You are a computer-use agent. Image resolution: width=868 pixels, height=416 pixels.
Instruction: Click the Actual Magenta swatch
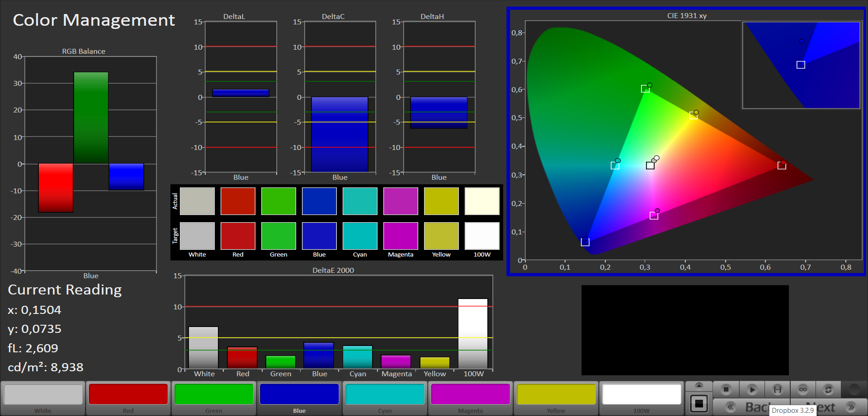[401, 201]
